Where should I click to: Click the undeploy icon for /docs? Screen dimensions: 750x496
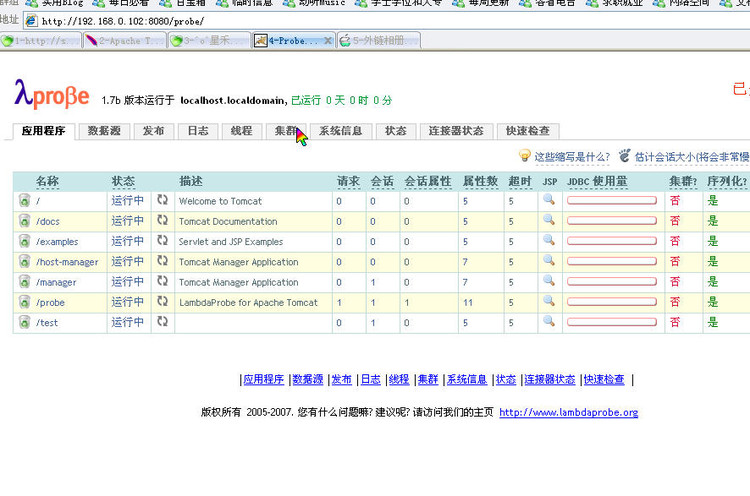24,221
